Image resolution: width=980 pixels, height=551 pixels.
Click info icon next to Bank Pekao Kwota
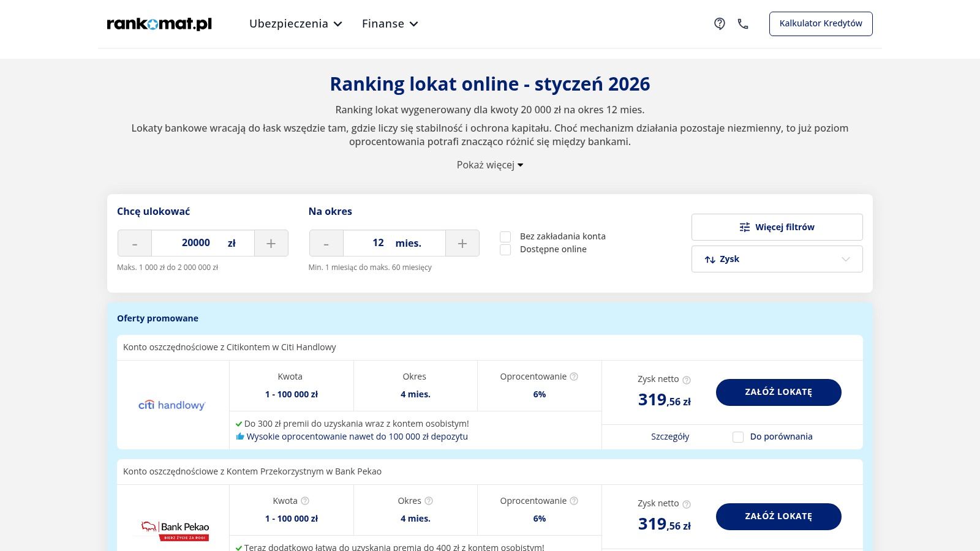pyautogui.click(x=305, y=501)
